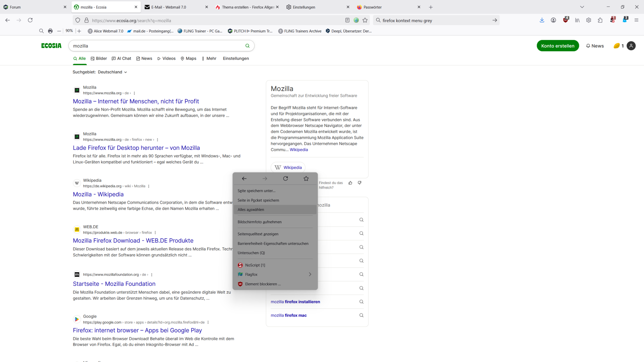Bookmark page with address bar star
This screenshot has width=644, height=362.
tap(365, 20)
